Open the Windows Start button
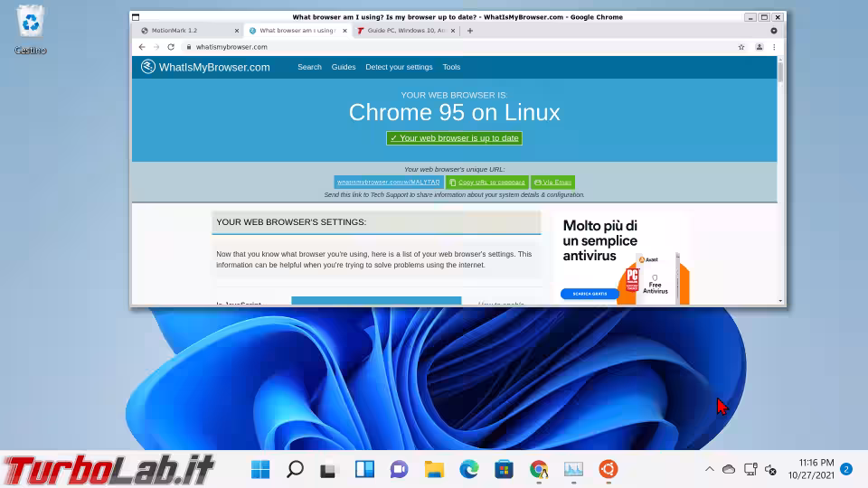Screen dimensions: 868x488 260,470
